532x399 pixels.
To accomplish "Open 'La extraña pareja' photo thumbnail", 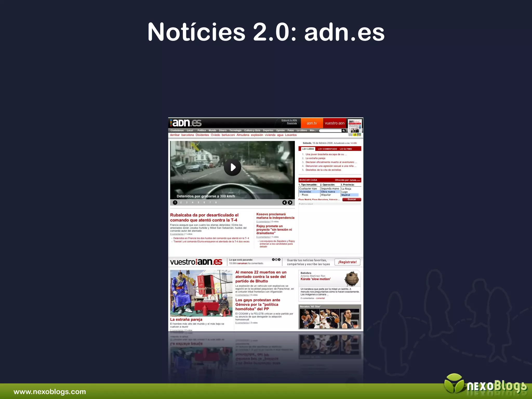I will (x=201, y=293).
